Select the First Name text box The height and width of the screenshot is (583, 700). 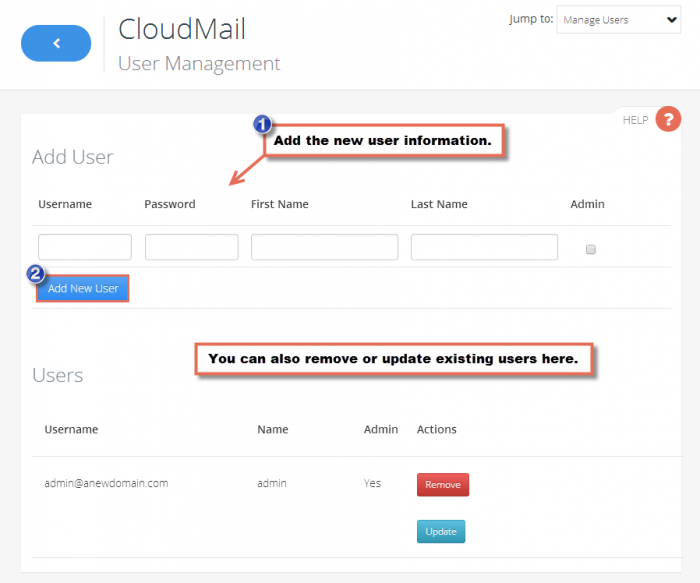pyautogui.click(x=324, y=247)
